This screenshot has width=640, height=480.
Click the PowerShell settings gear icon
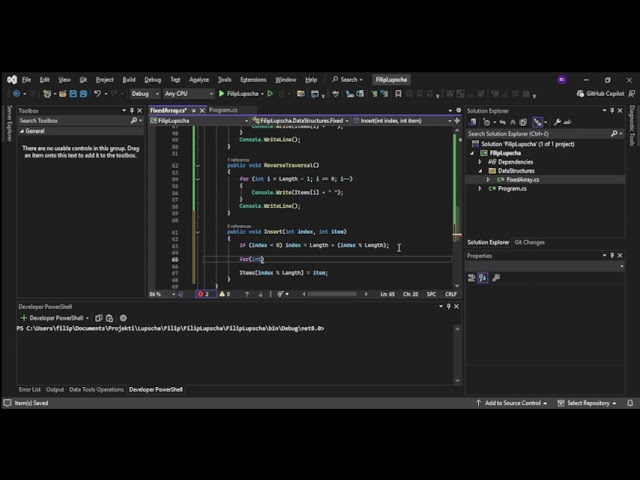point(123,318)
